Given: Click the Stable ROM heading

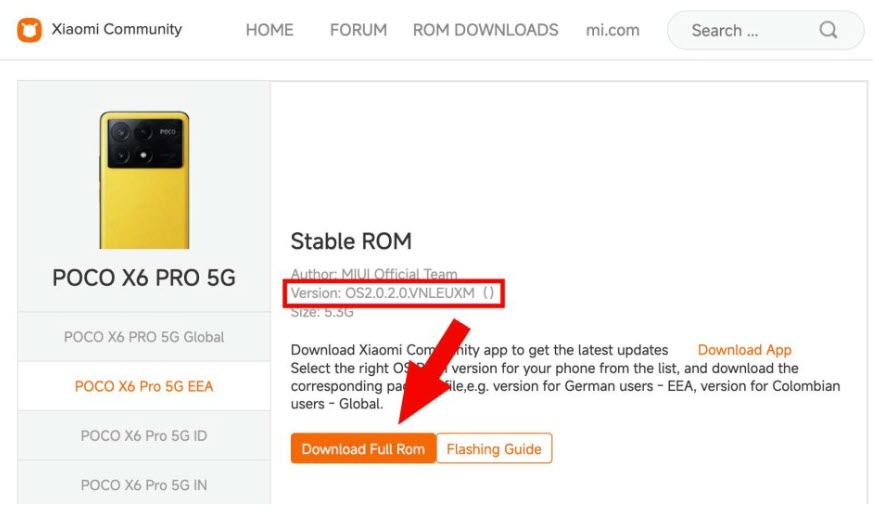Looking at the screenshot, I should [x=351, y=242].
